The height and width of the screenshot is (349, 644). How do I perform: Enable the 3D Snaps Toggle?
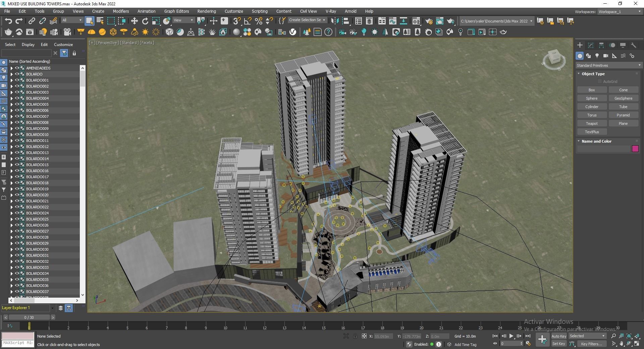[237, 21]
